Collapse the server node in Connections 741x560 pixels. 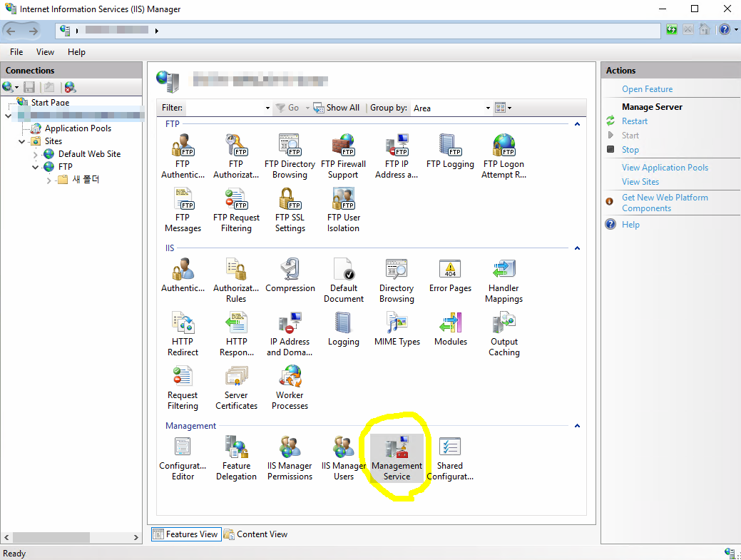pos(8,116)
